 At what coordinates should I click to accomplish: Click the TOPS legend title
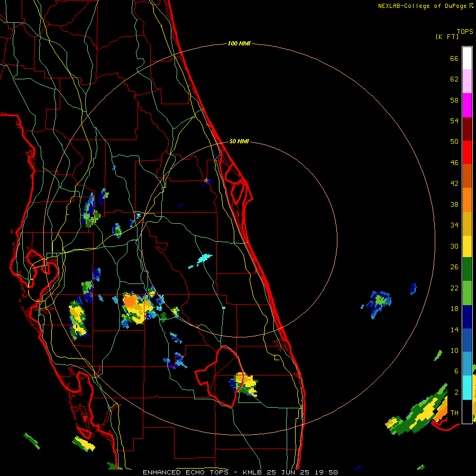click(465, 31)
